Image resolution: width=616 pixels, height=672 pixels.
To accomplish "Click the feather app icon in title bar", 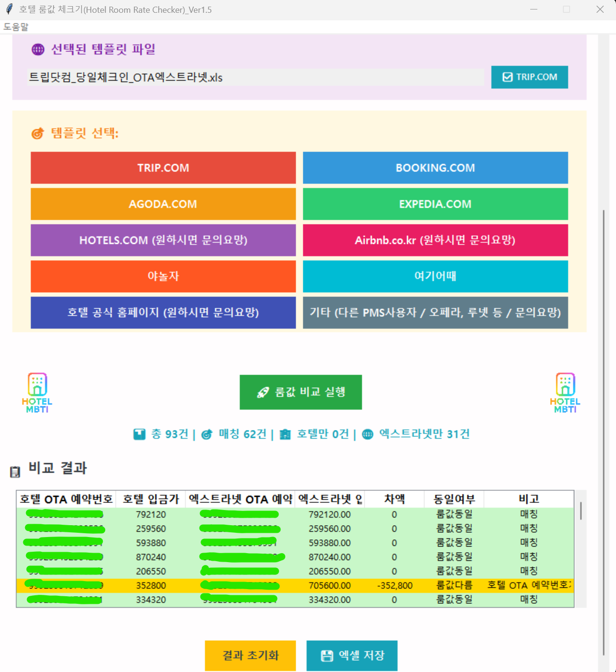I will [9, 9].
